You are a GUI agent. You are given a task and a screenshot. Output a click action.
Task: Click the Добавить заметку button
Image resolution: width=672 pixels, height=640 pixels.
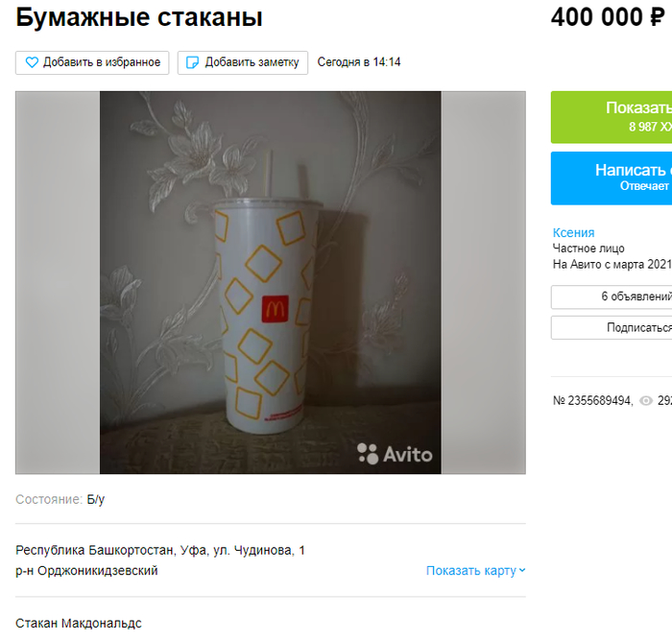pos(243,62)
